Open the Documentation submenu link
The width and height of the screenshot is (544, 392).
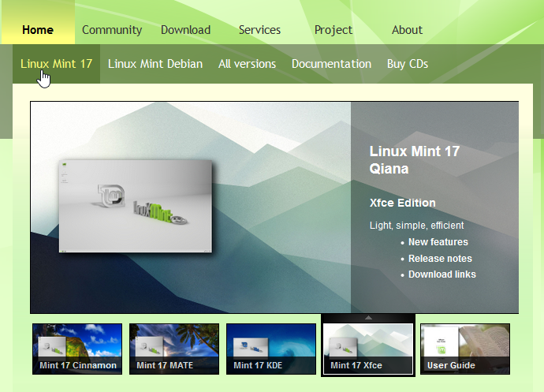(x=331, y=64)
